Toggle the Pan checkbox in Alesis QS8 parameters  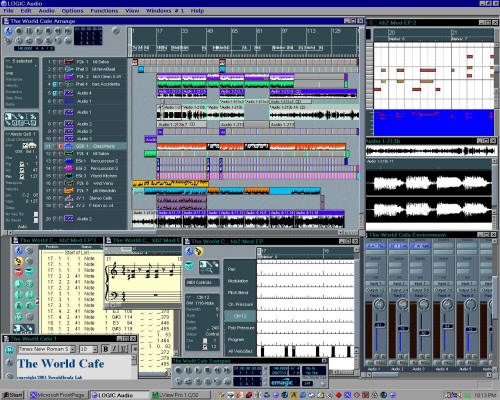[22, 176]
